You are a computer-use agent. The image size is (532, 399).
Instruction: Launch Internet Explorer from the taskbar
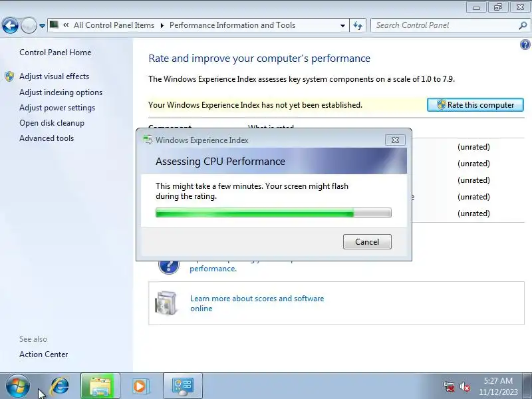pos(59,386)
